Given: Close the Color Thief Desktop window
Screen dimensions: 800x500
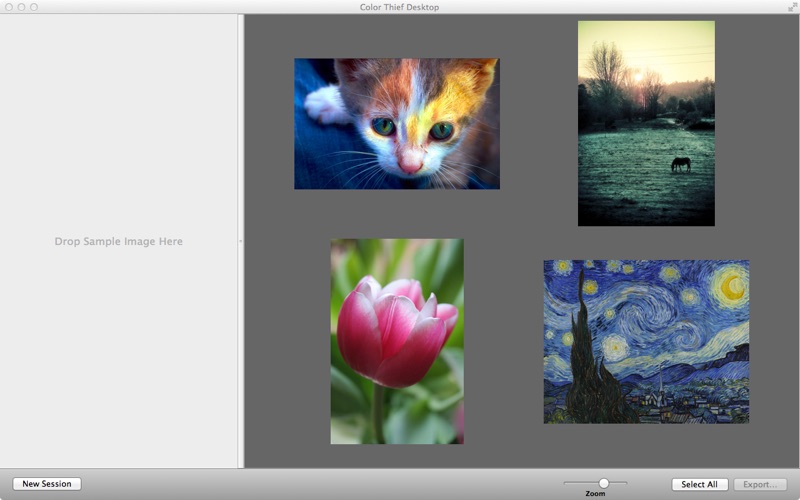Looking at the screenshot, I should click(8, 7).
